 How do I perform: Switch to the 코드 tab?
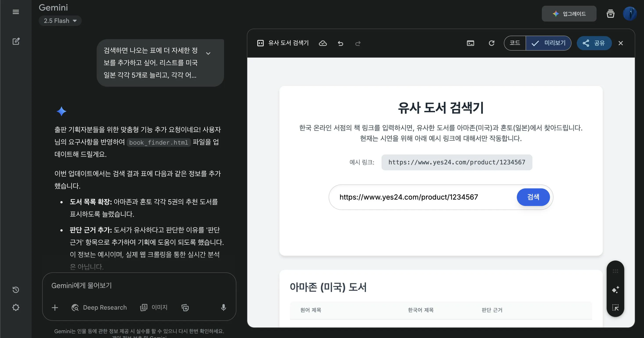[x=515, y=43]
